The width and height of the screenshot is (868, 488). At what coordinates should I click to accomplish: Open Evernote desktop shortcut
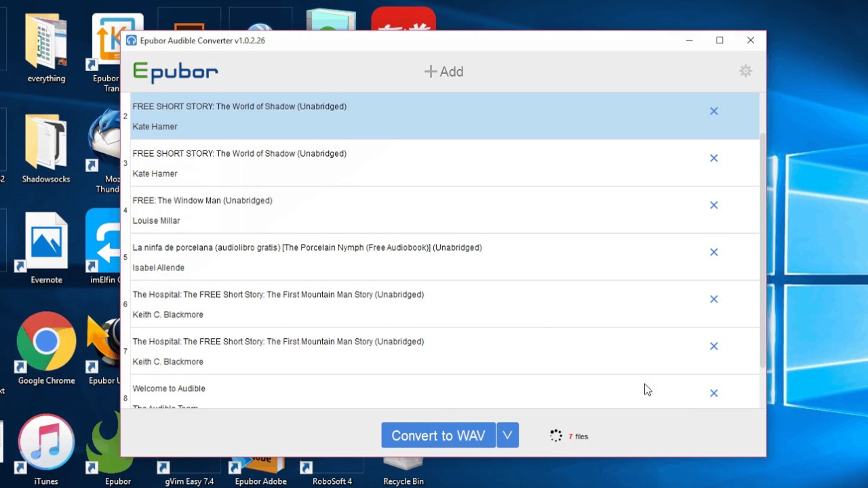[x=46, y=248]
